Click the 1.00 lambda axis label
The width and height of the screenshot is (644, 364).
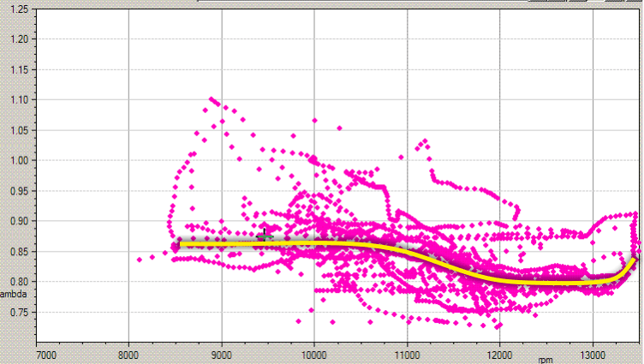(x=20, y=161)
